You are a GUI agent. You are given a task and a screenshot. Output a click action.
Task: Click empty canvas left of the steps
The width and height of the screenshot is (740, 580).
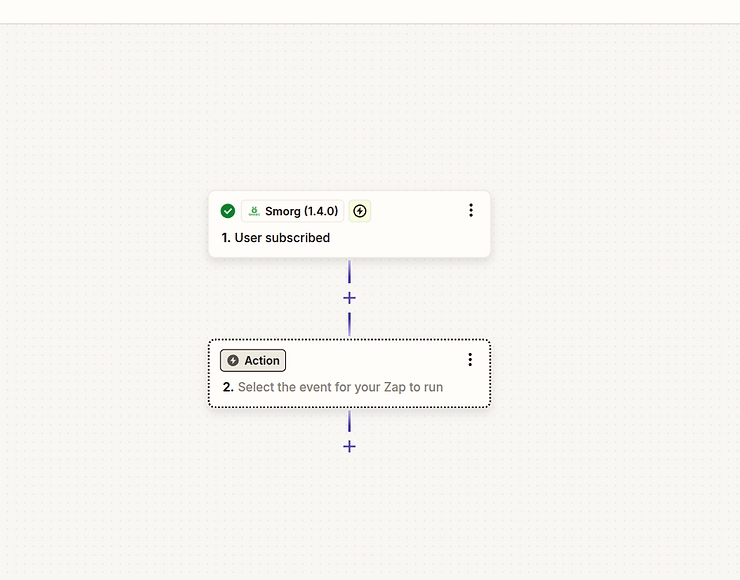[100, 300]
